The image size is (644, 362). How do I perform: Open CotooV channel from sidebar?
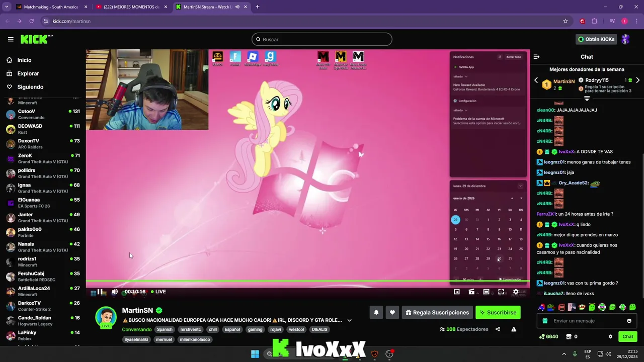point(43,114)
